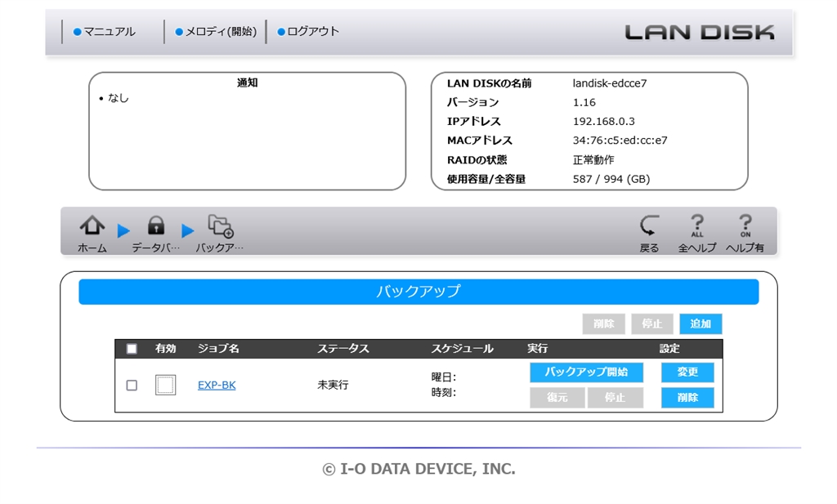Start backup with バックアップ開始 button
Screen dimensions: 837x504
[x=586, y=372]
